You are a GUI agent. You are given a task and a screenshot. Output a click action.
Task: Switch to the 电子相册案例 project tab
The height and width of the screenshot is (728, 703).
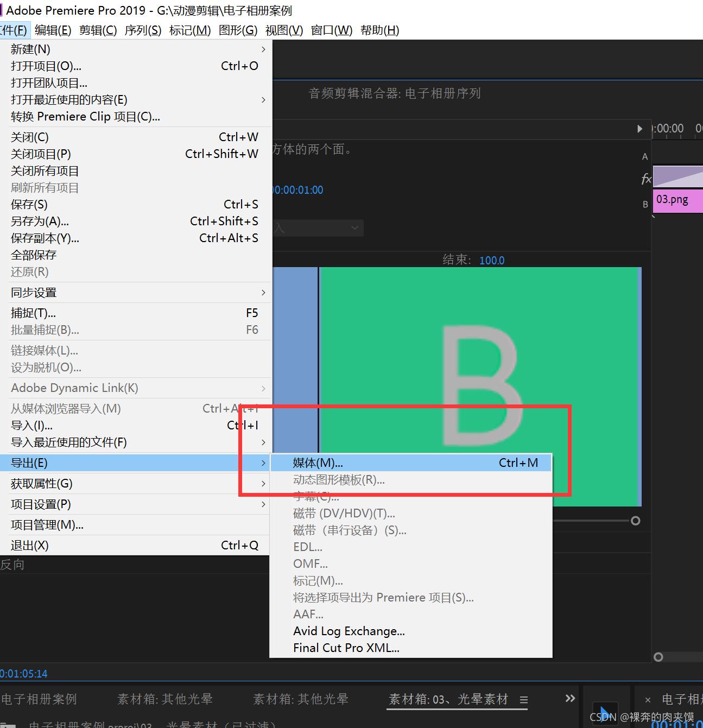click(39, 699)
